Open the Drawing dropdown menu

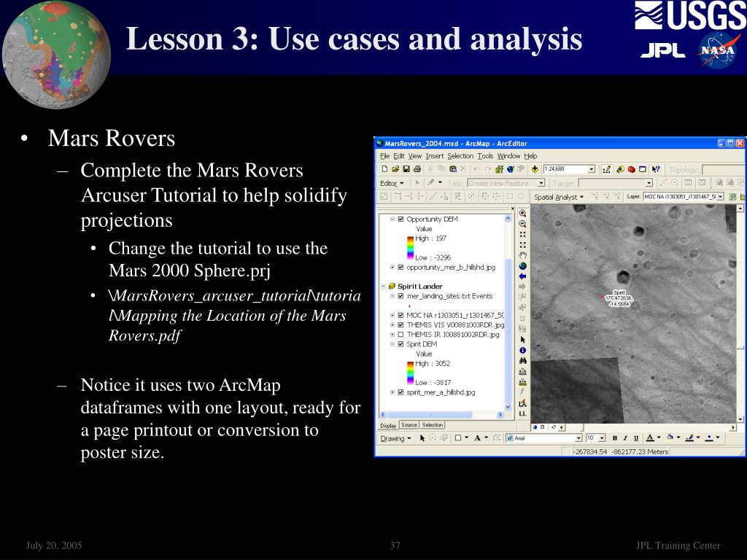[395, 438]
